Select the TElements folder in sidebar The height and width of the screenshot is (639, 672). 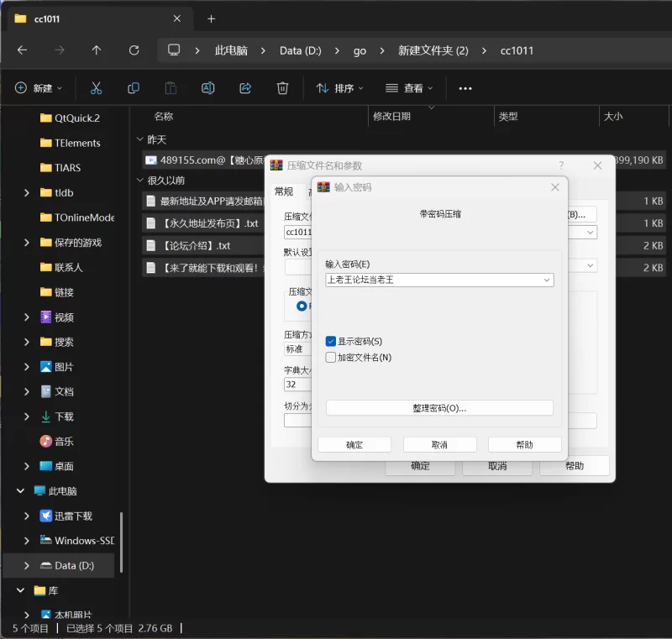click(71, 143)
